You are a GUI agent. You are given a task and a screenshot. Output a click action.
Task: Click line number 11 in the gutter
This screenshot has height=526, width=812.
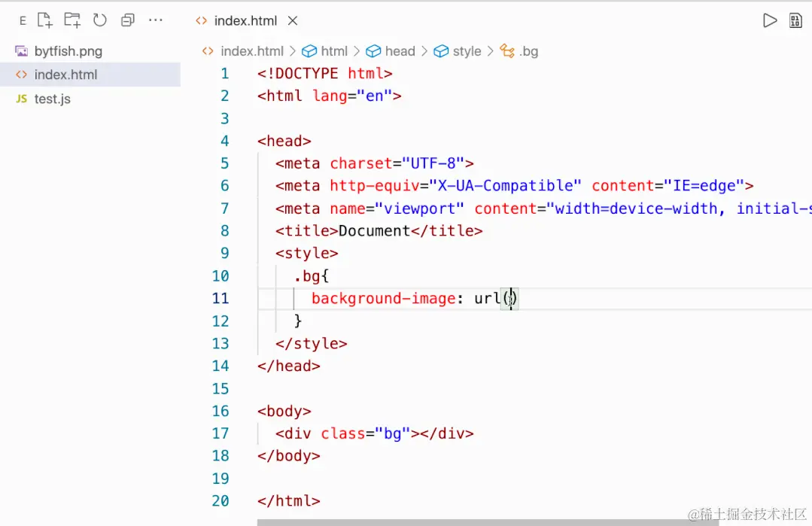220,298
